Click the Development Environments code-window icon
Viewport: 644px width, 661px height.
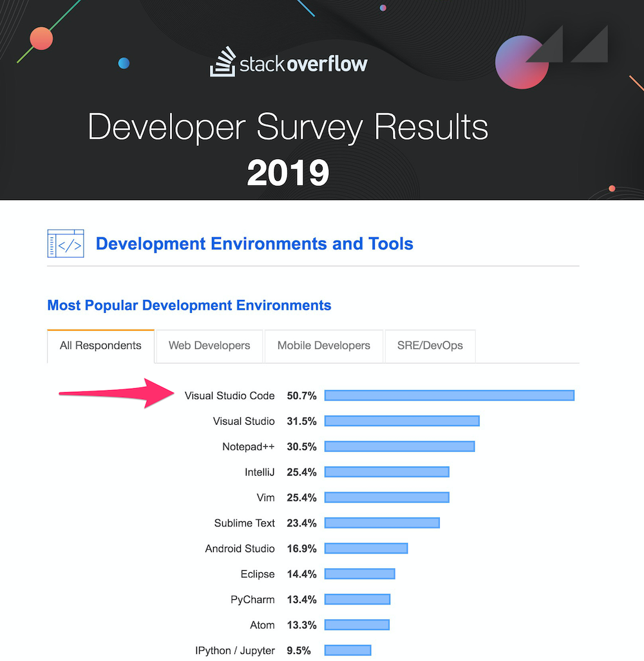tap(66, 243)
